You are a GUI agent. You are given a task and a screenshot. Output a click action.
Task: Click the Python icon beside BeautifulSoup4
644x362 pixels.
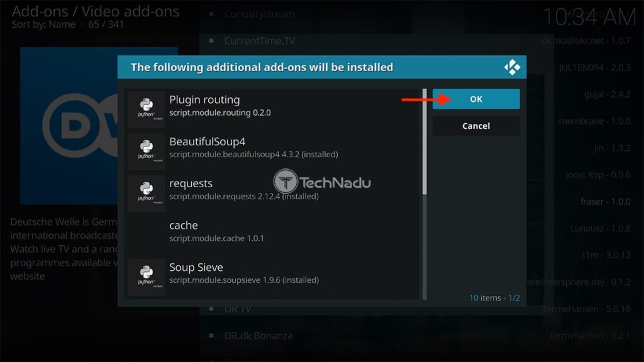[x=146, y=151]
